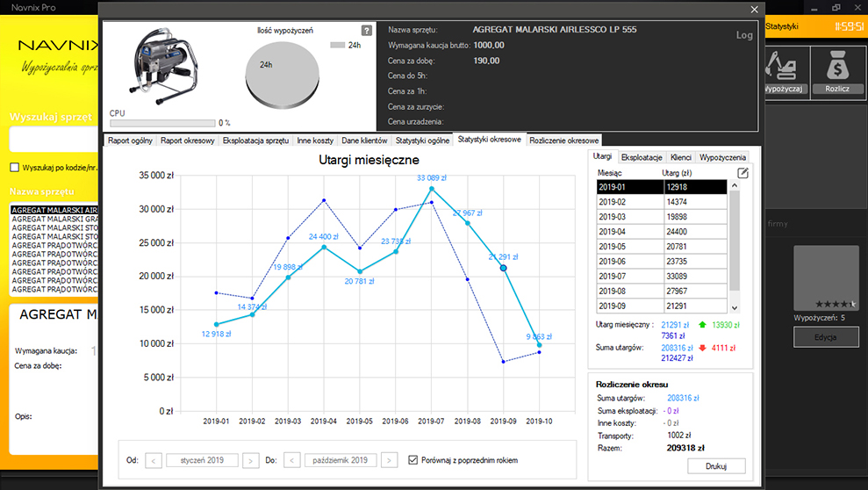Advance the Do end month forward
Image resolution: width=868 pixels, height=490 pixels.
pyautogui.click(x=389, y=461)
